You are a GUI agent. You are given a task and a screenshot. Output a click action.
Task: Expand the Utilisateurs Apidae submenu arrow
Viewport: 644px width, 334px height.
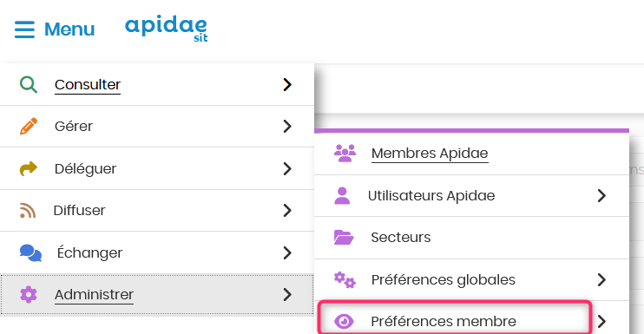[x=601, y=196]
